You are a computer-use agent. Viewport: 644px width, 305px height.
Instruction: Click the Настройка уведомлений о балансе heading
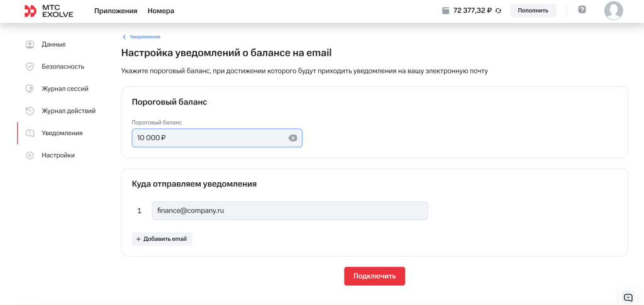(226, 53)
